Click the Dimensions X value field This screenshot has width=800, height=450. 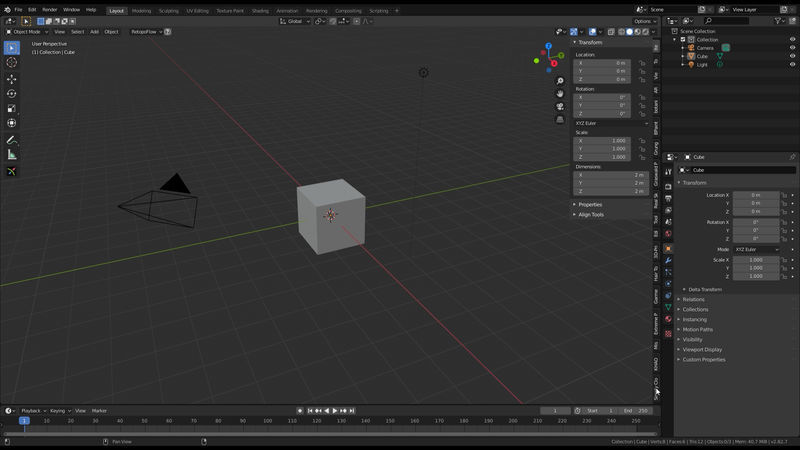pyautogui.click(x=611, y=175)
